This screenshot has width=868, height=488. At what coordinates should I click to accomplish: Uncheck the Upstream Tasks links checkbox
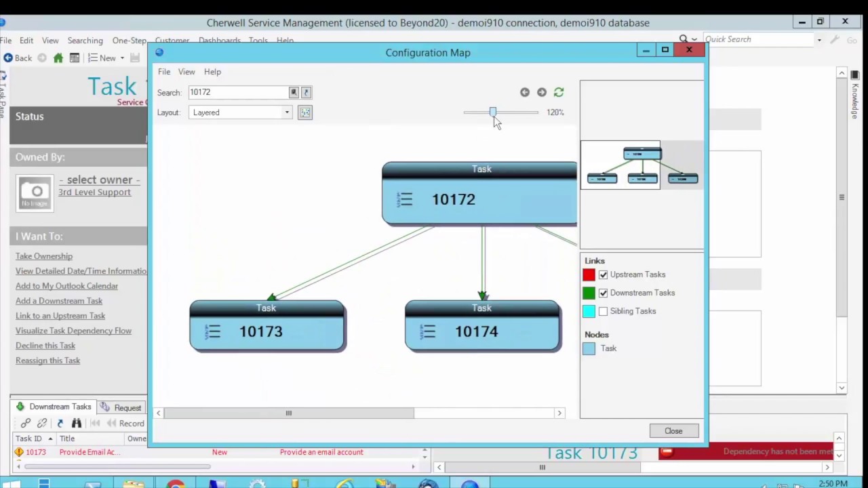(603, 274)
